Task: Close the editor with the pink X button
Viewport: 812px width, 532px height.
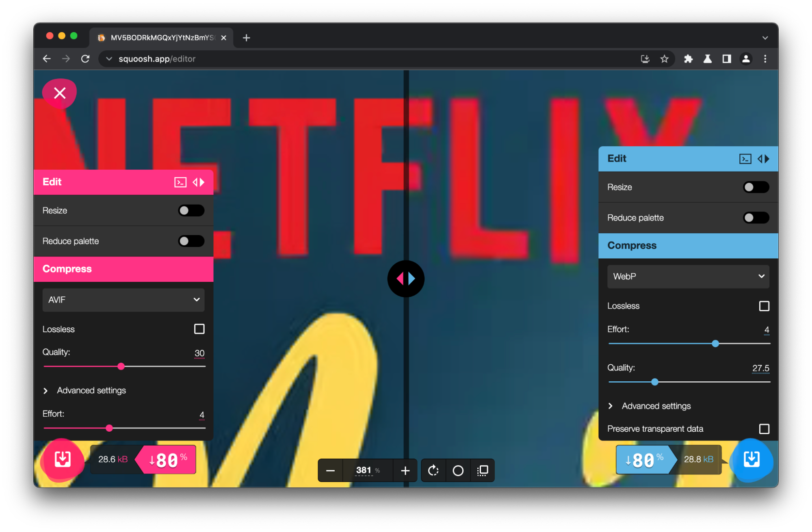Action: (60, 93)
